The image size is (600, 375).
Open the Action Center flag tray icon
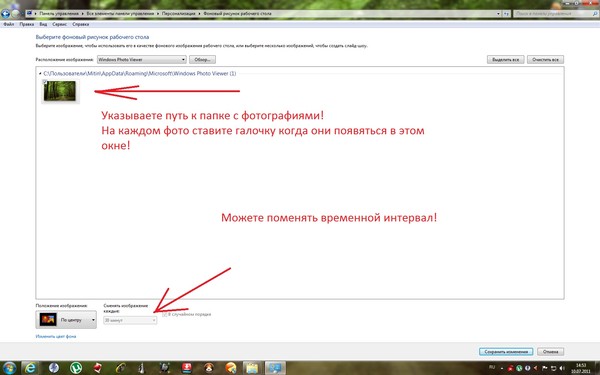click(545, 368)
